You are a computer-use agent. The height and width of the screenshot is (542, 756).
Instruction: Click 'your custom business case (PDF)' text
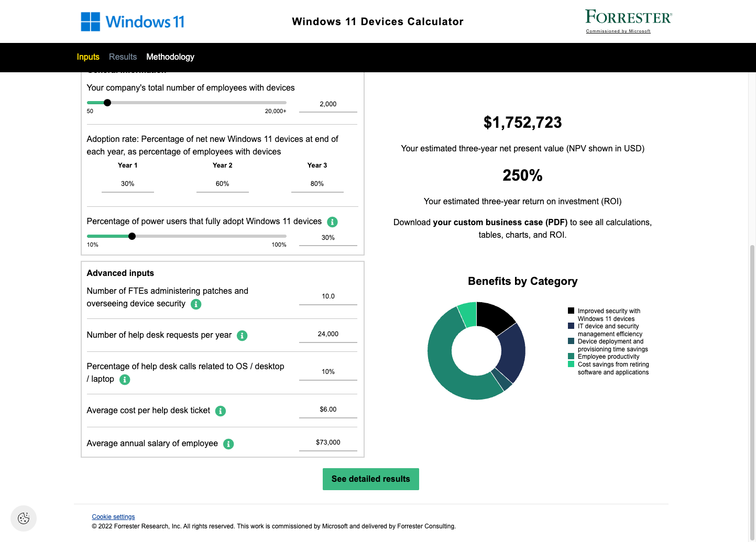tap(500, 223)
